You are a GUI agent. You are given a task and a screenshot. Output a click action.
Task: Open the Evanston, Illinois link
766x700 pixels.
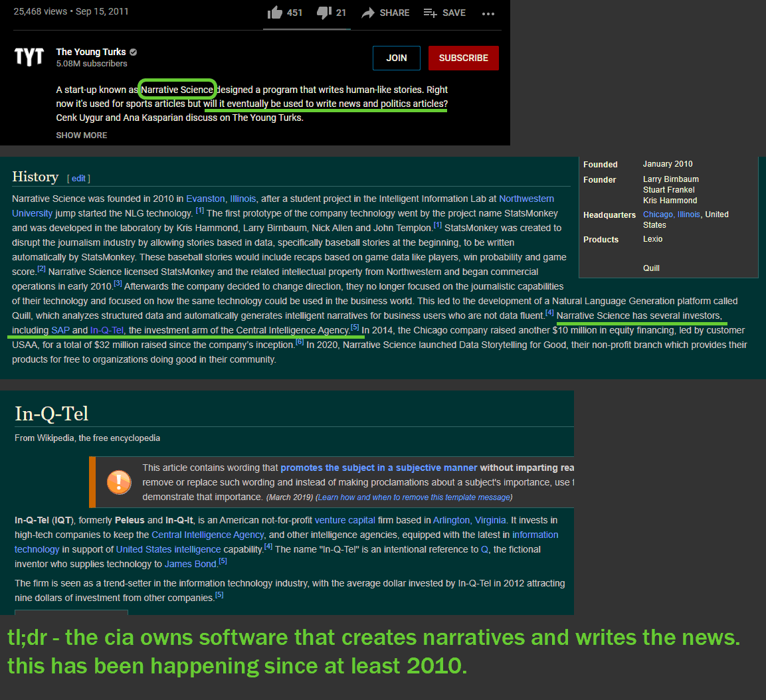[221, 199]
